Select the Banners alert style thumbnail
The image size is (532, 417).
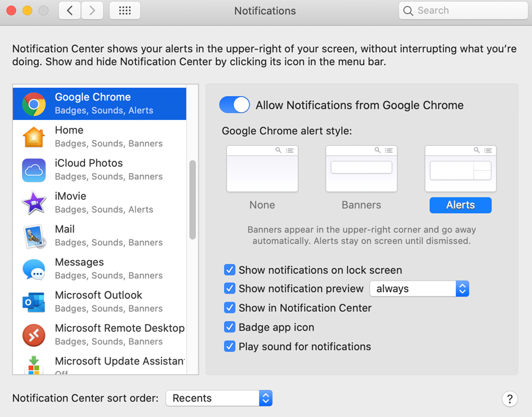(x=361, y=169)
